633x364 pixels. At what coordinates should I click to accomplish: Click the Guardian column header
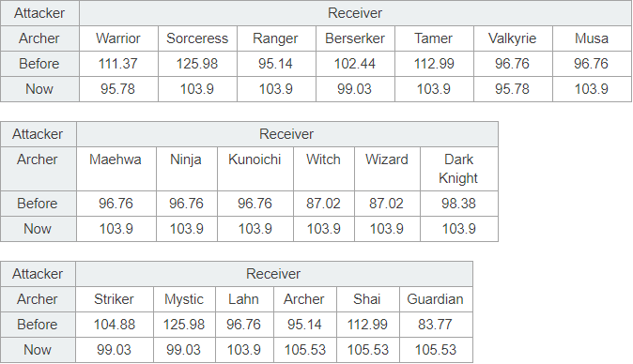click(x=436, y=299)
